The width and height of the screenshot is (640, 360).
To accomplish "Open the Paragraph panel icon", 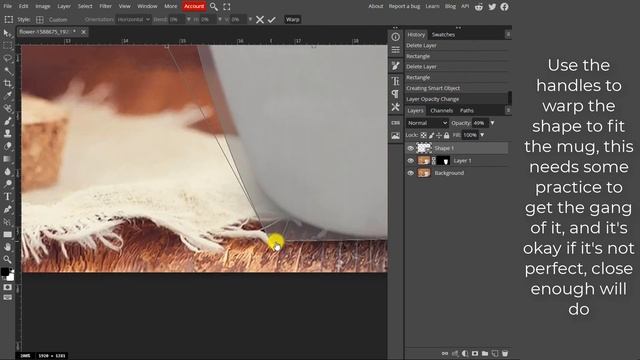I will click(x=396, y=94).
